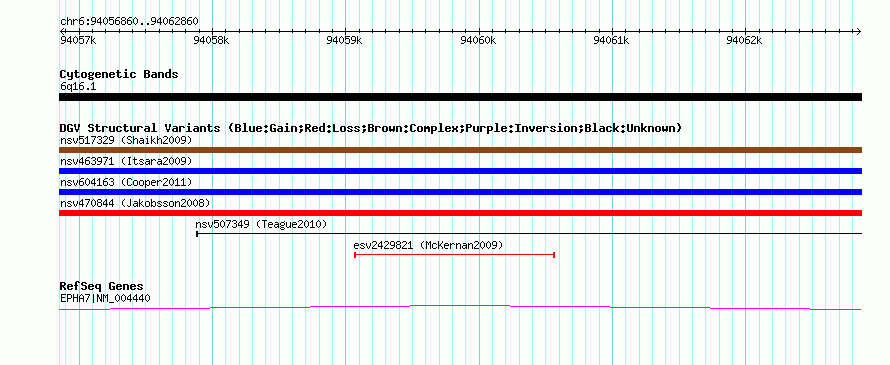
Task: Click the 94061k ruler tick label
Action: click(x=611, y=40)
